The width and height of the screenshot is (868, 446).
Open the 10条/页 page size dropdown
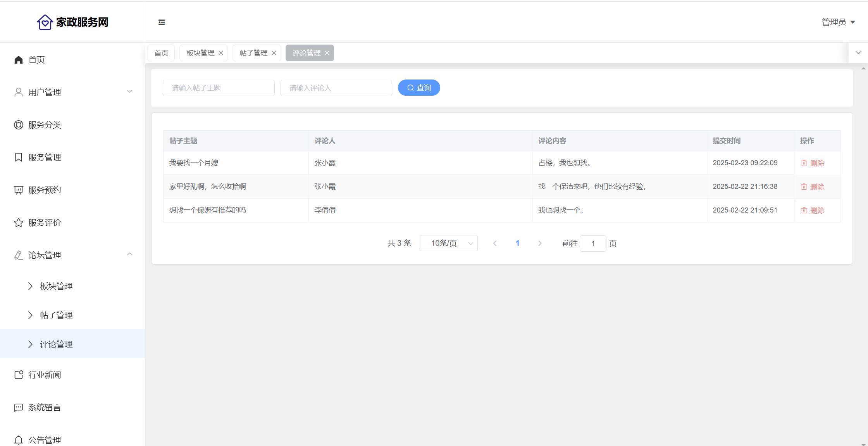pos(448,244)
